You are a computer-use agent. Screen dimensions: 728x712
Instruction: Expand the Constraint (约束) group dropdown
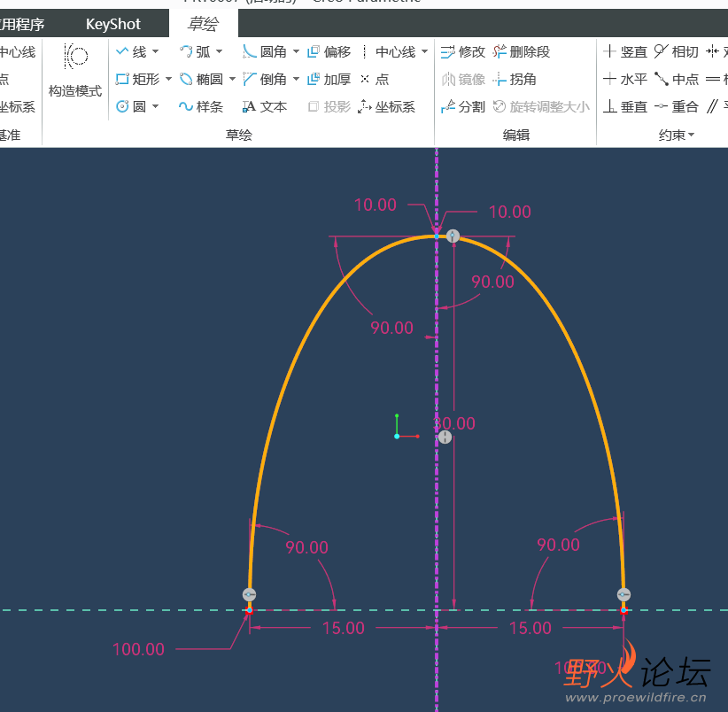coord(677,135)
